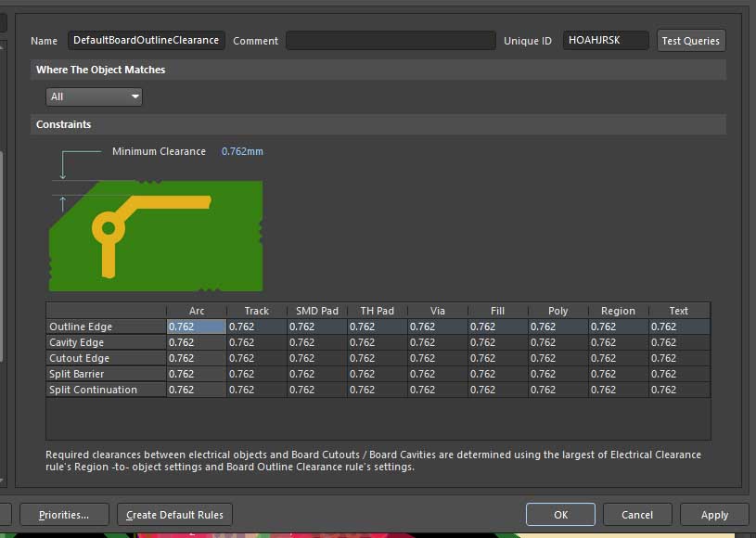The width and height of the screenshot is (756, 538).
Task: Click the Apply button
Action: pyautogui.click(x=714, y=515)
